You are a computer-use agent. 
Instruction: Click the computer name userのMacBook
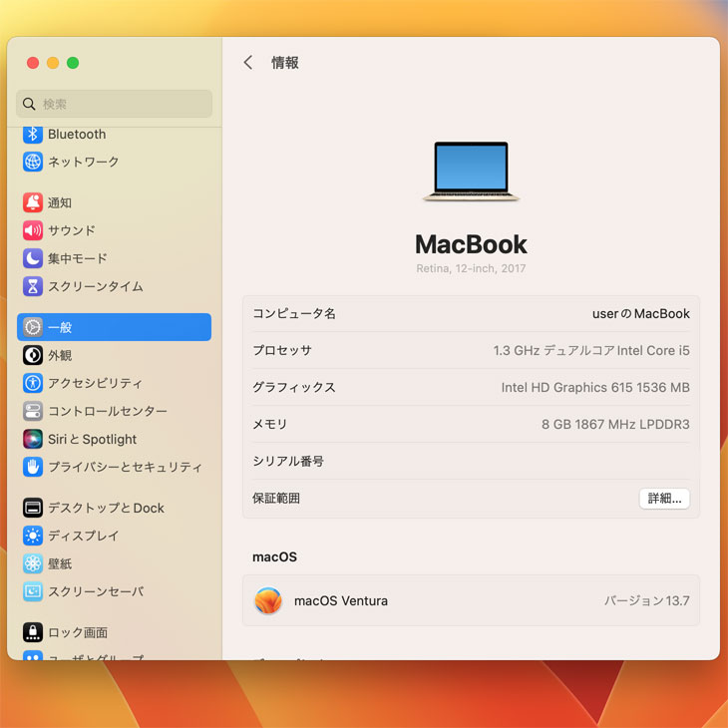pyautogui.click(x=640, y=313)
